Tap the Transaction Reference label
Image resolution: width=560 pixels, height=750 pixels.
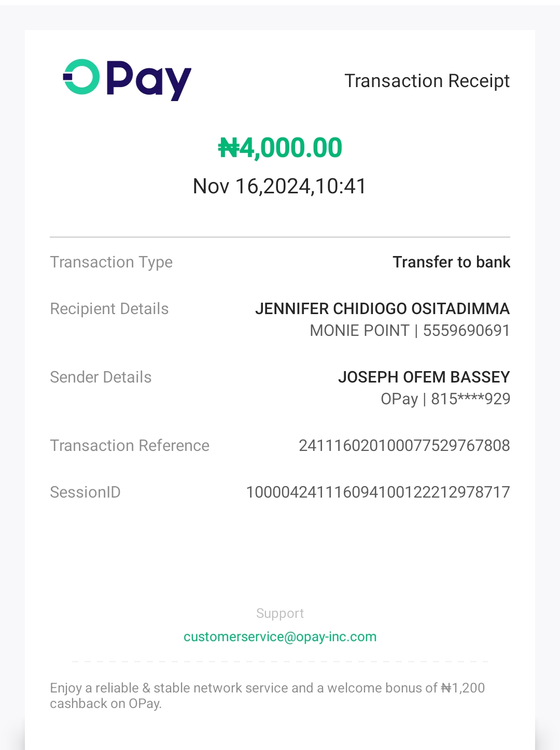pyautogui.click(x=130, y=446)
